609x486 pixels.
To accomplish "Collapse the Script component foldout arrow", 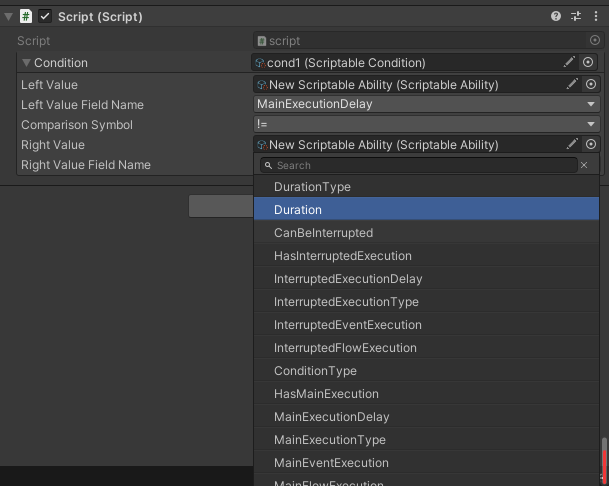I will point(9,17).
